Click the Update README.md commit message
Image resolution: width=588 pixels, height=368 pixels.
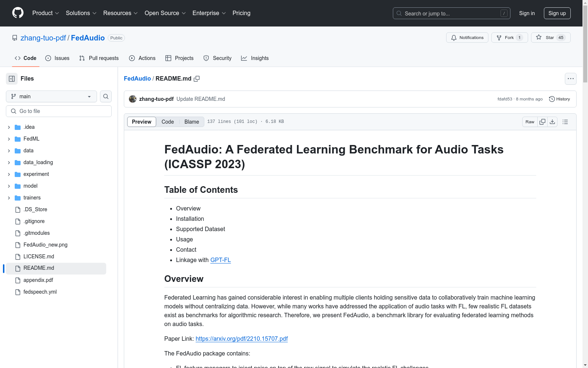(x=201, y=99)
